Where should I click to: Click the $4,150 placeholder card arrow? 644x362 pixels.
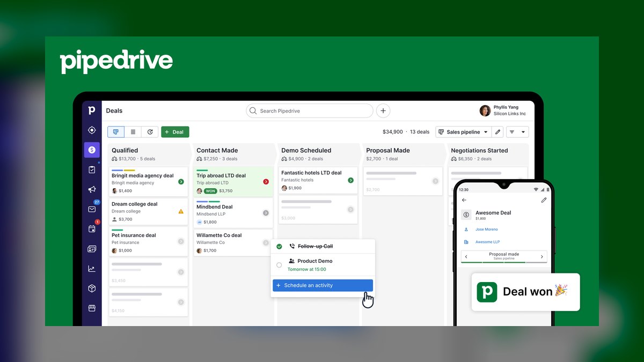181,302
